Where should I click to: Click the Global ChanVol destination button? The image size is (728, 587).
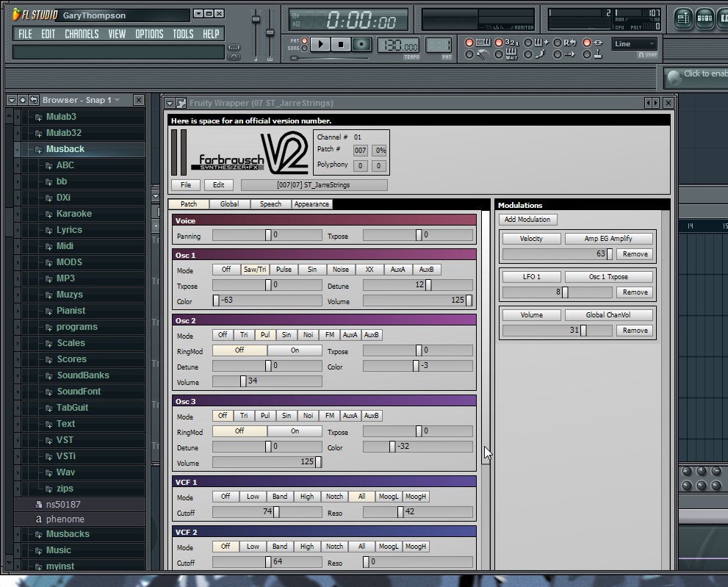608,315
